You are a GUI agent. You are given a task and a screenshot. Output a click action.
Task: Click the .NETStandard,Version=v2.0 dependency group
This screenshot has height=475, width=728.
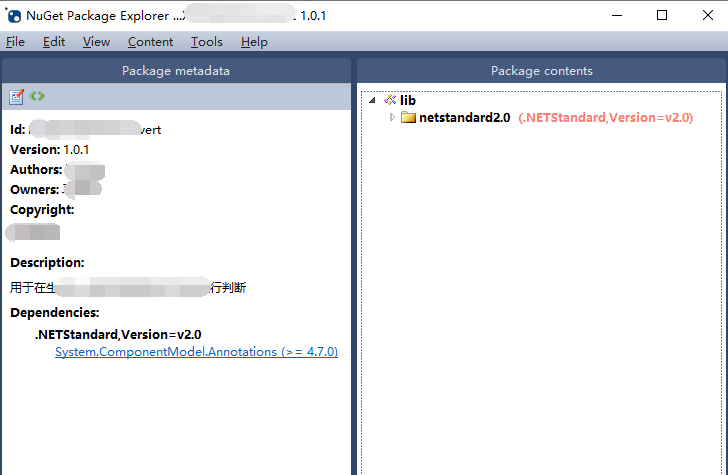click(118, 334)
